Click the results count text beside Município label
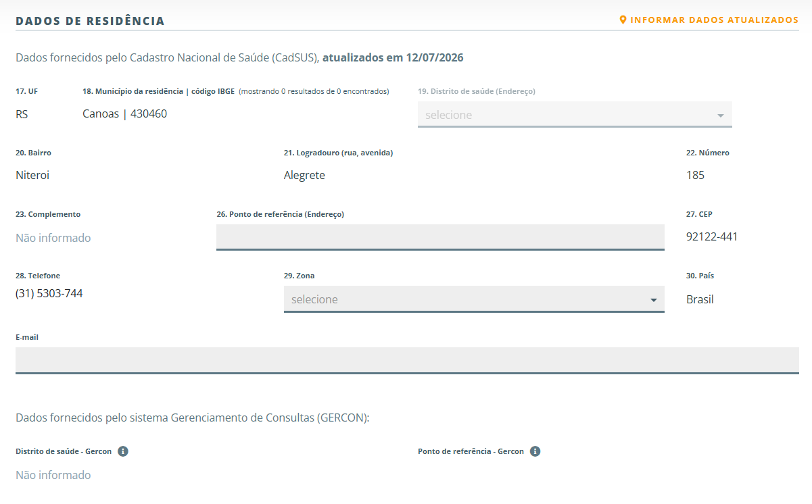 point(314,92)
